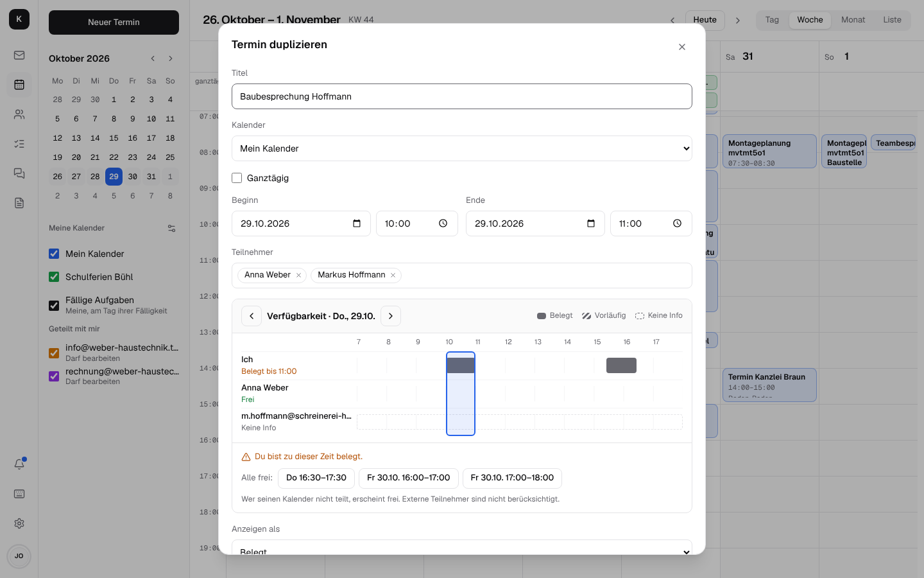Jump to Heute in the calendar
Image resolution: width=924 pixels, height=578 pixels.
click(705, 20)
